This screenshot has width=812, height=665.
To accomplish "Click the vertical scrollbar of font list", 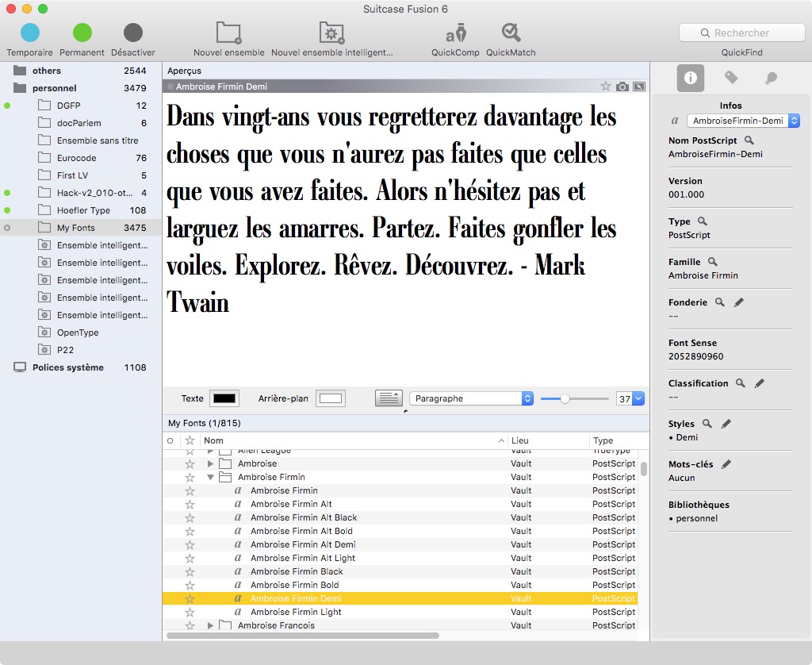I will [x=644, y=468].
